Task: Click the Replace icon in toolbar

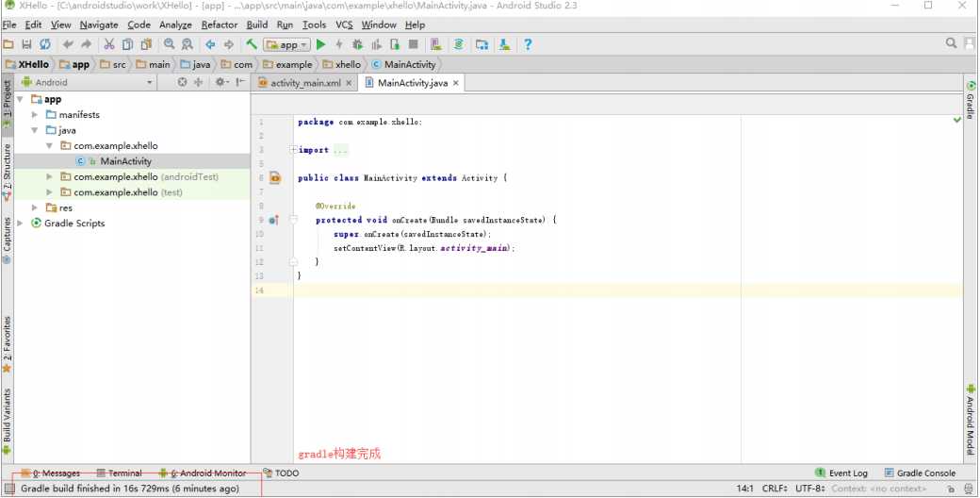Action: click(x=188, y=44)
